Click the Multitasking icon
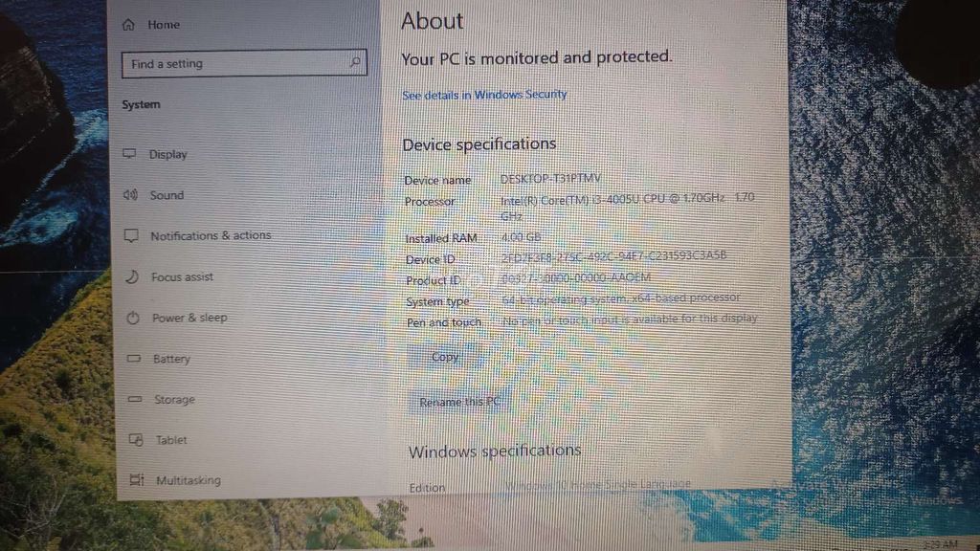This screenshot has width=980, height=551. point(137,480)
